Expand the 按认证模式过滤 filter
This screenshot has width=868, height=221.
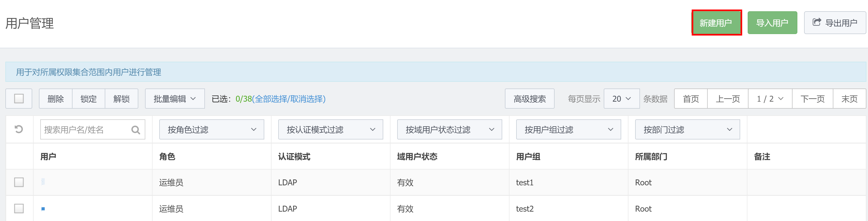click(331, 130)
